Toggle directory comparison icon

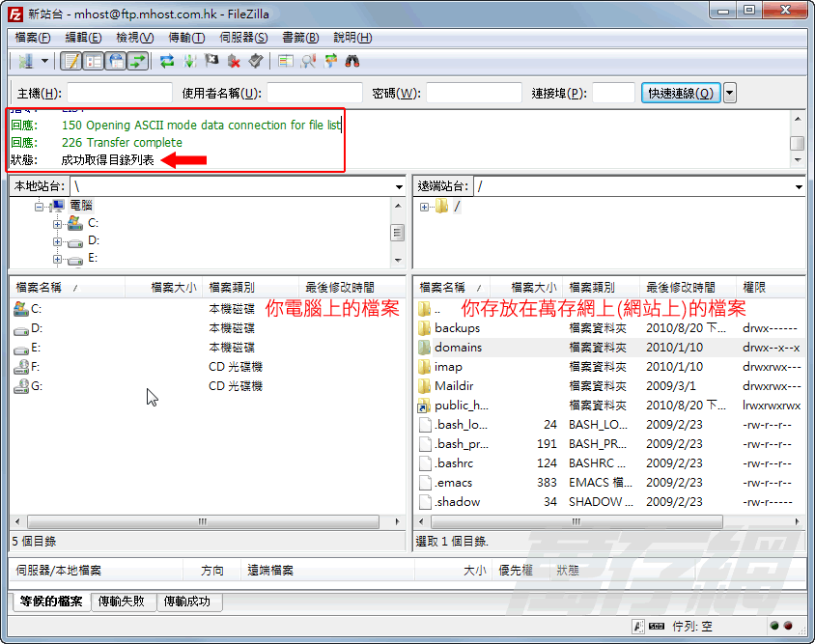[308, 62]
